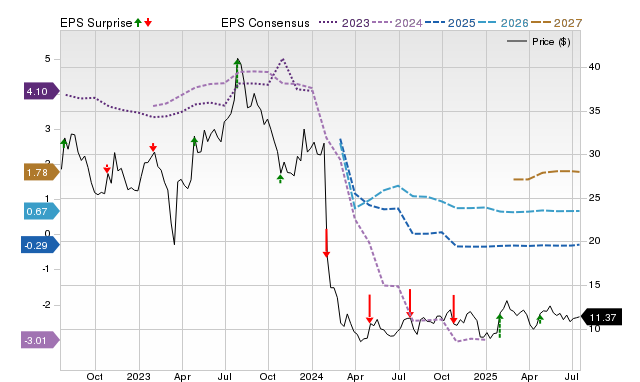This screenshot has height=382, width=640.
Task: Click the purple 4.10 value tag
Action: (x=42, y=91)
